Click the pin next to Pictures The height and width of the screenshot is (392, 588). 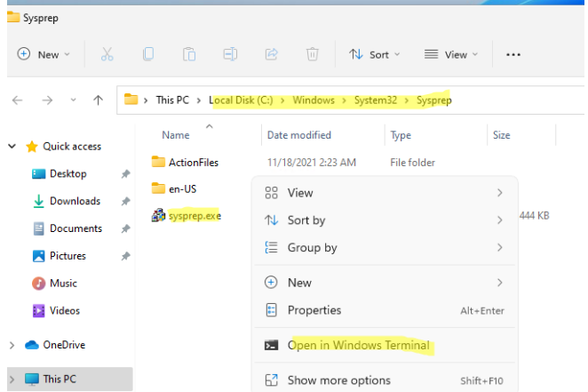coord(125,256)
